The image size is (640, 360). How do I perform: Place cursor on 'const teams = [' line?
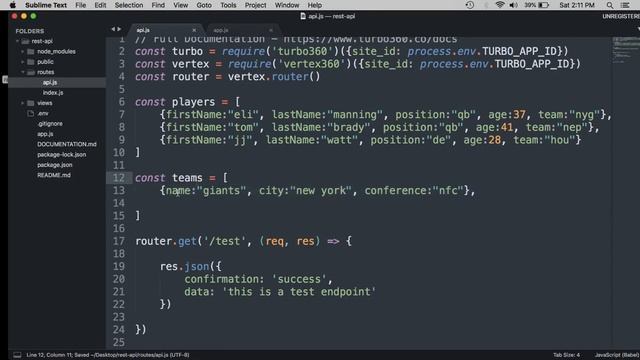click(181, 178)
